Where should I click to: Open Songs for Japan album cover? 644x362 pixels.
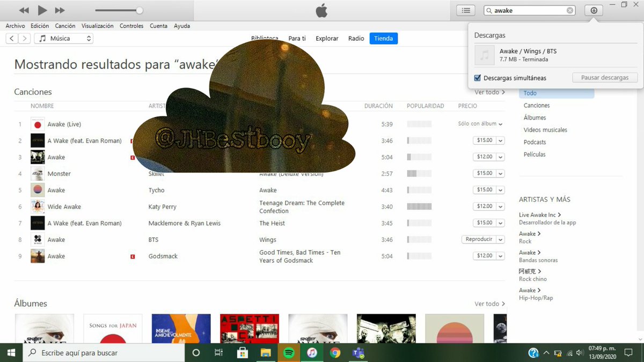pos(113,328)
